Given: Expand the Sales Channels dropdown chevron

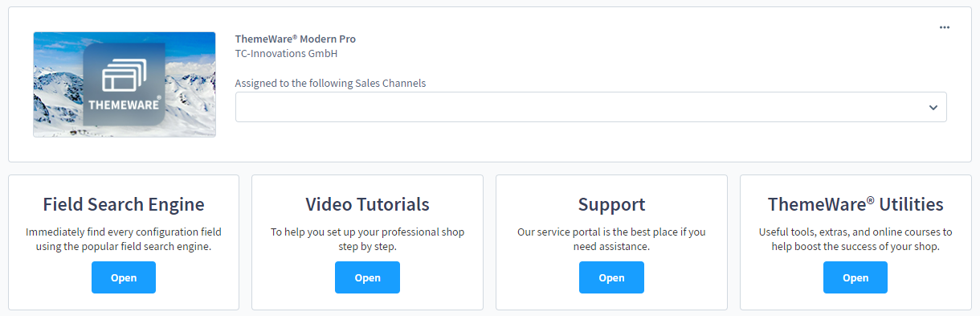Looking at the screenshot, I should 933,107.
